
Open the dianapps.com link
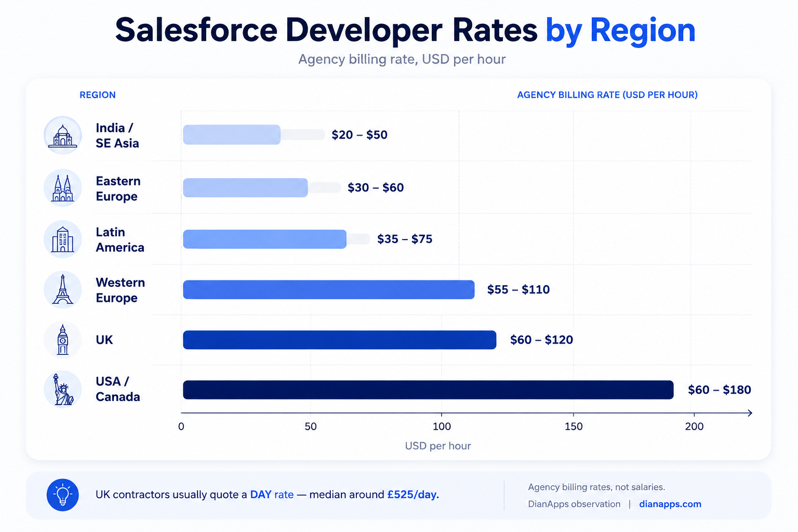coord(670,504)
